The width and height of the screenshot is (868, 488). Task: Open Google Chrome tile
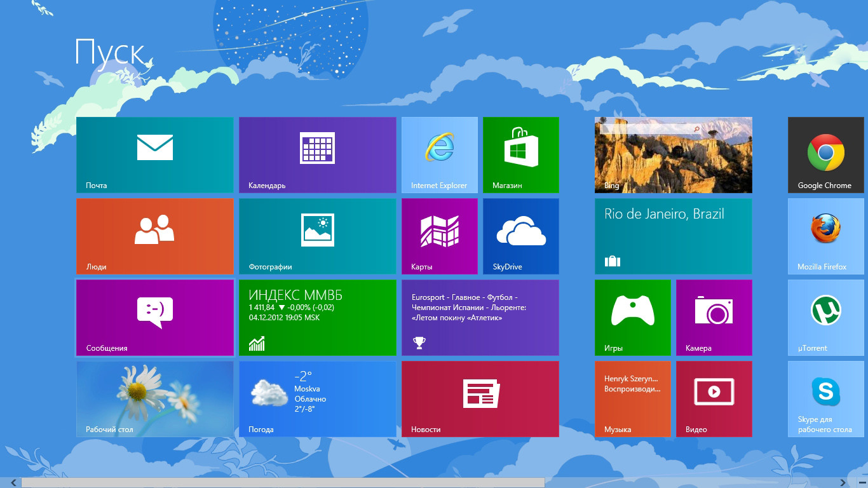point(825,154)
